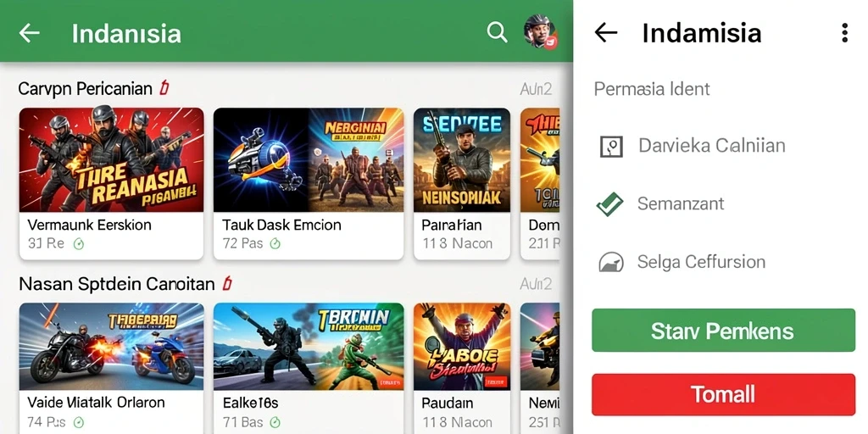Open the Dom game card at row end
The image size is (868, 434).
pyautogui.click(x=540, y=184)
